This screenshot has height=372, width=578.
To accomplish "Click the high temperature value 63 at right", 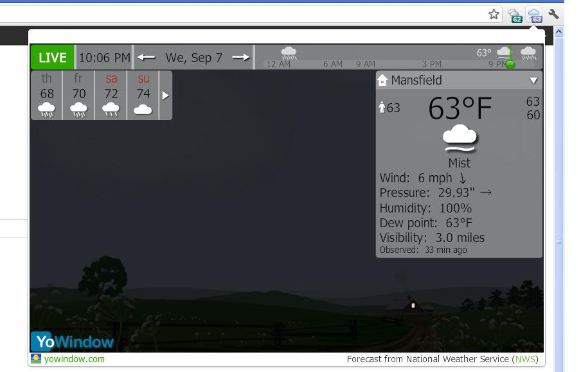I will click(x=533, y=101).
